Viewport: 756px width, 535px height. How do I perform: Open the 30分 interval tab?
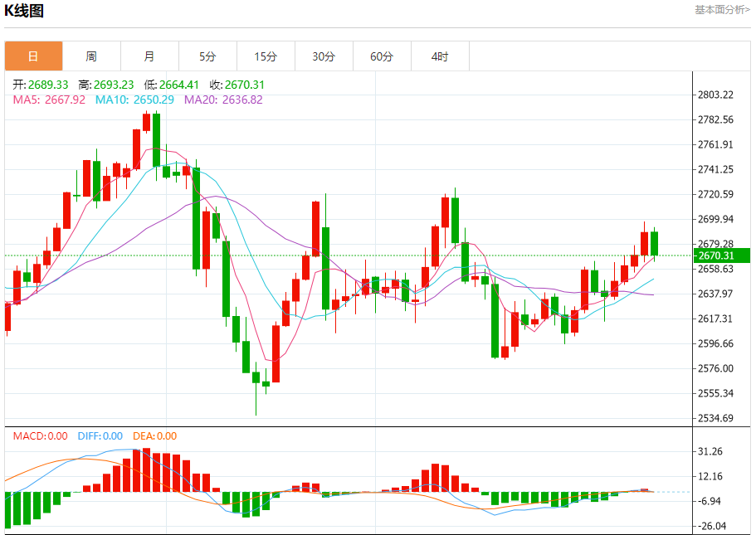click(x=324, y=56)
